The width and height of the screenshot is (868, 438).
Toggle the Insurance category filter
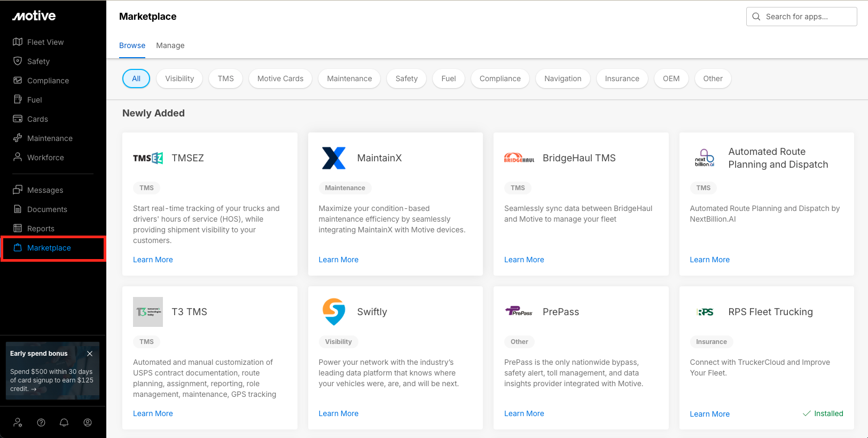click(622, 79)
